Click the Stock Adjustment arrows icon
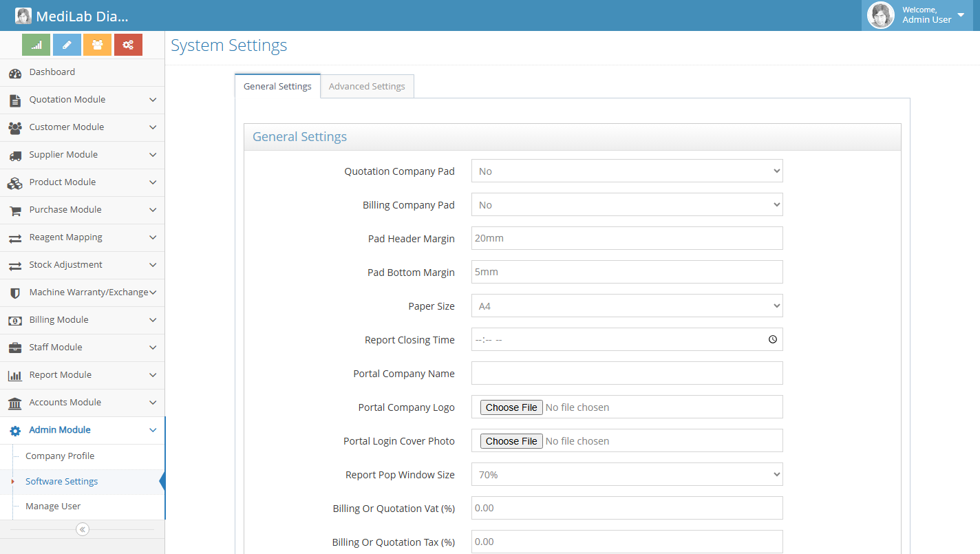The width and height of the screenshot is (980, 554). (15, 266)
